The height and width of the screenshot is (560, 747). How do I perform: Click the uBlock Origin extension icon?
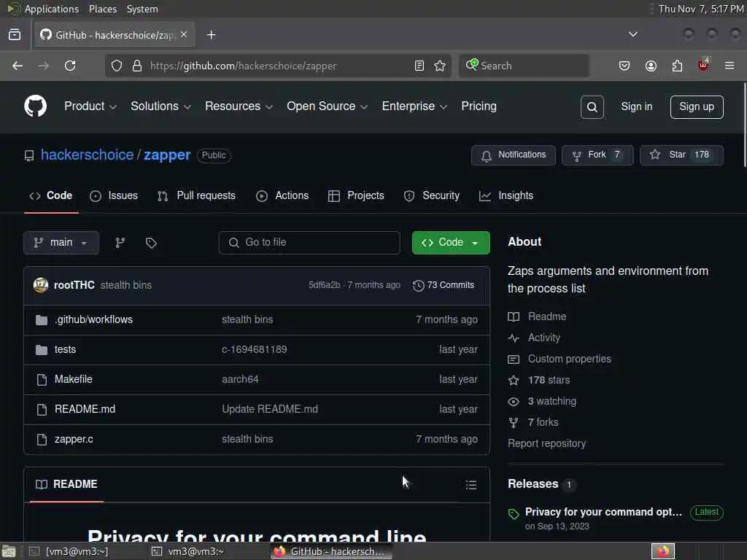tap(703, 65)
